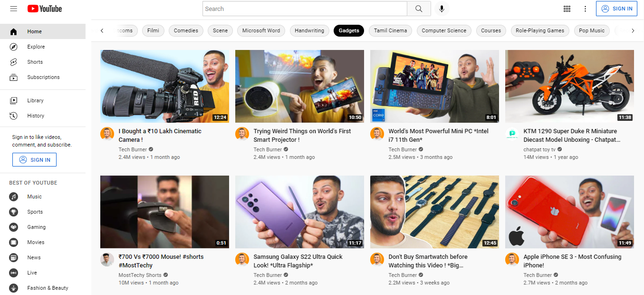
Task: Open History in sidebar
Action: click(43, 116)
